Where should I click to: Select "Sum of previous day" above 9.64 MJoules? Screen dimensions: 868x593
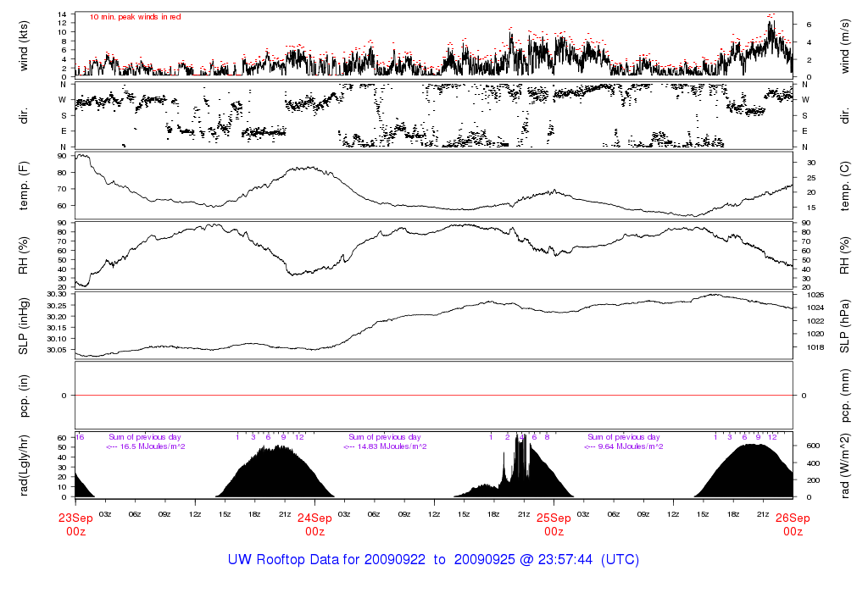coord(623,437)
